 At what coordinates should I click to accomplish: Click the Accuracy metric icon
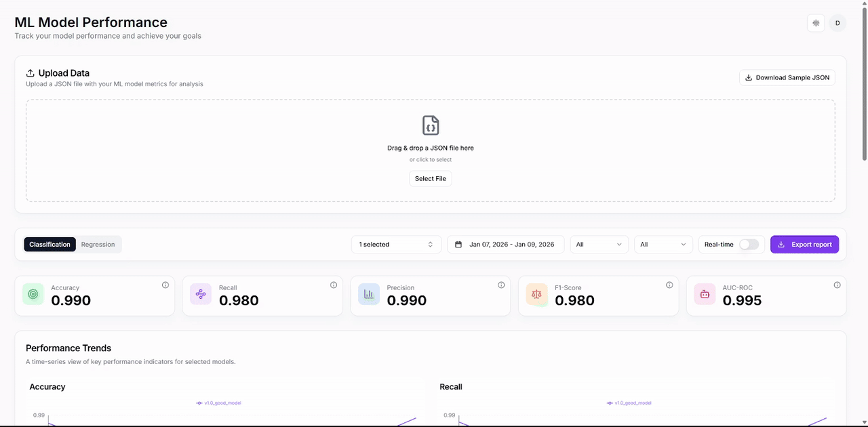(33, 293)
